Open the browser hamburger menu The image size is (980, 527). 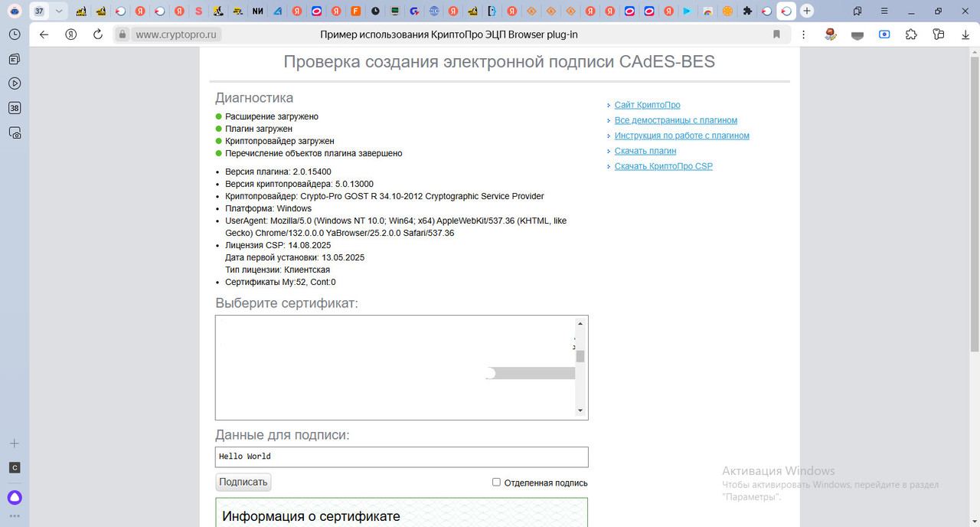884,11
